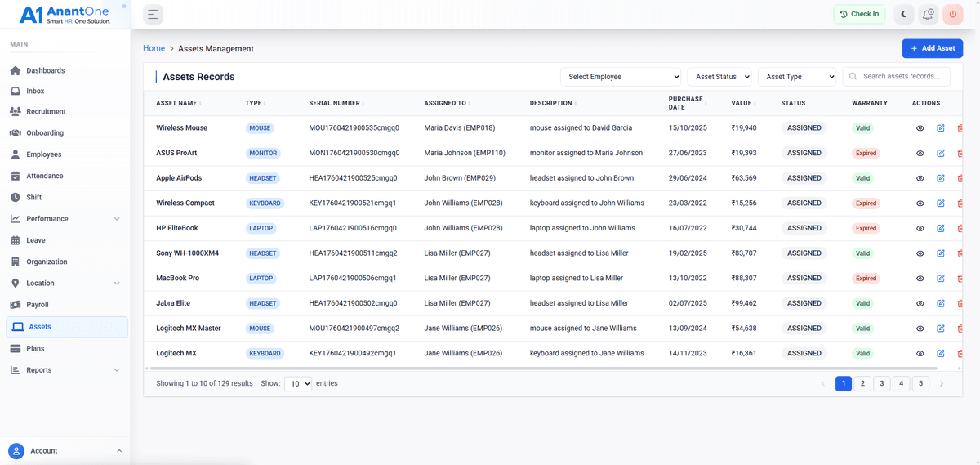This screenshot has width=980, height=465.
Task: Click the Search assets records field
Action: [x=902, y=77]
